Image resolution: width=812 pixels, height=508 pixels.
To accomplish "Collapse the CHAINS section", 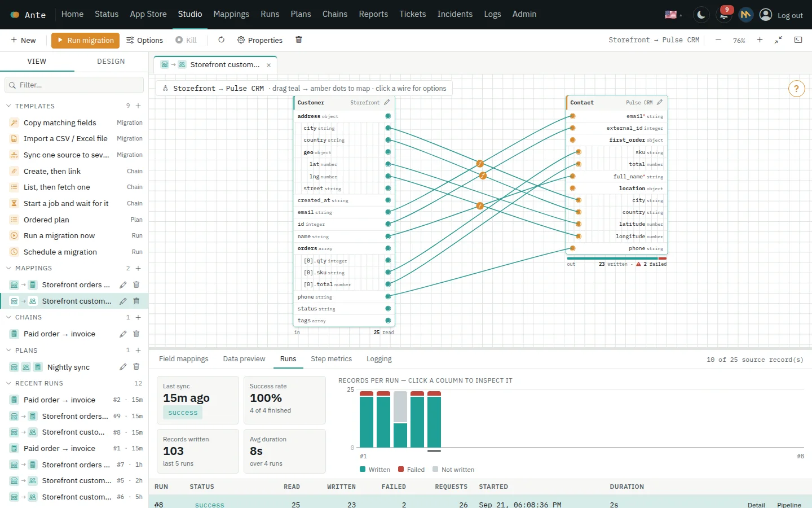I will tap(8, 317).
